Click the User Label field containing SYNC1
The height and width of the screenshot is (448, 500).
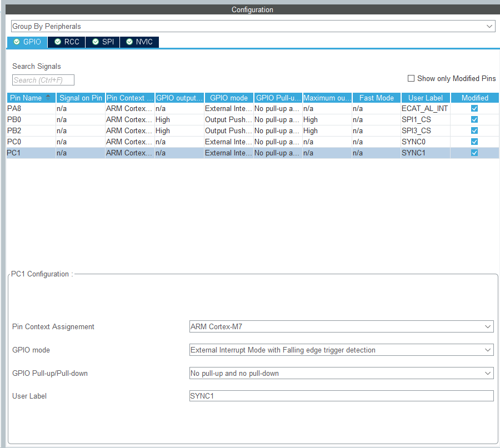click(342, 396)
